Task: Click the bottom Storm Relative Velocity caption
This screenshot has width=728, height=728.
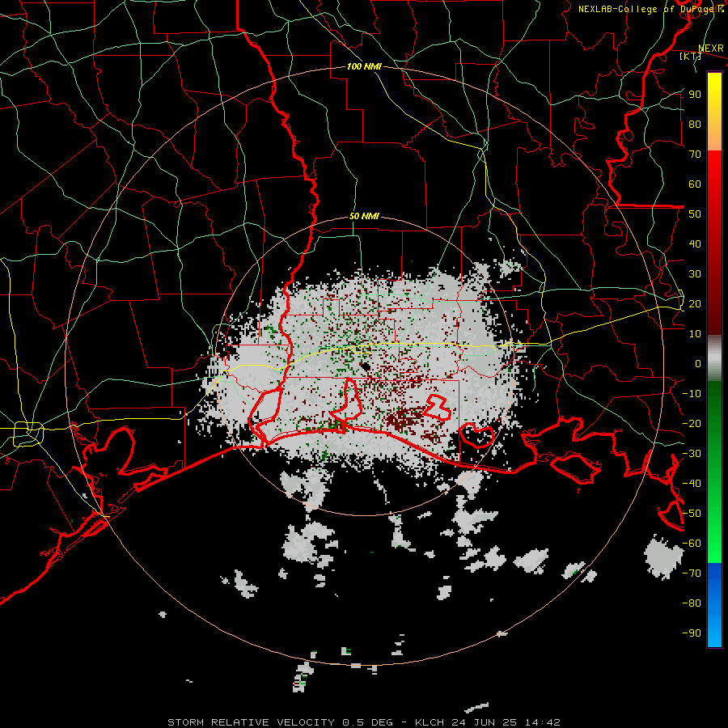Action: (364, 722)
